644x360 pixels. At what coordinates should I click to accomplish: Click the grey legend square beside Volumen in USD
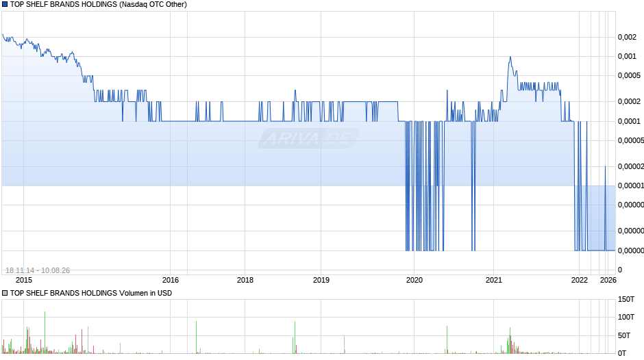coord(5,293)
